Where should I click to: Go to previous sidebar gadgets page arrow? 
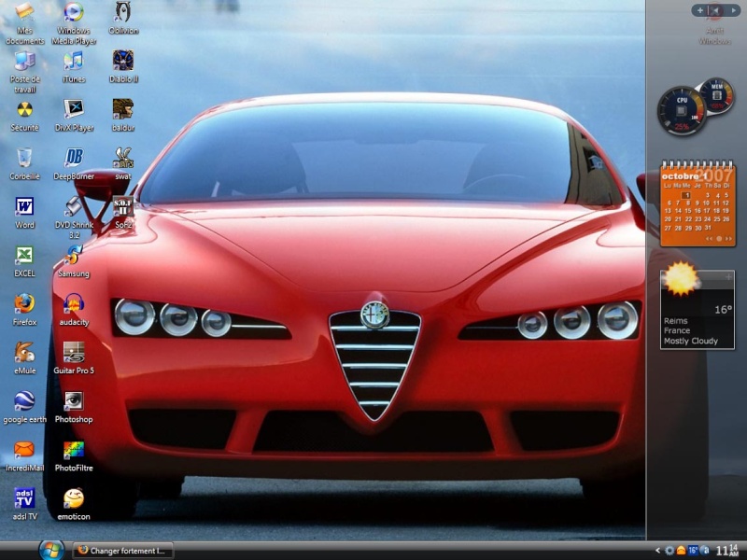(715, 10)
